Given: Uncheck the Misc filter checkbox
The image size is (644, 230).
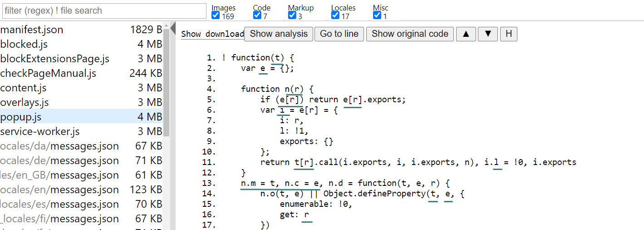Looking at the screenshot, I should (377, 16).
